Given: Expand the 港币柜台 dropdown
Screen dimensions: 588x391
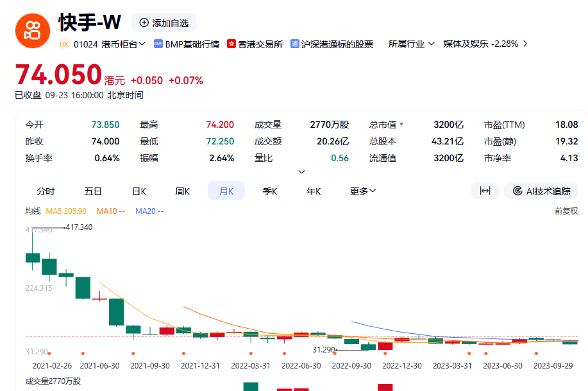Looking at the screenshot, I should coord(123,44).
